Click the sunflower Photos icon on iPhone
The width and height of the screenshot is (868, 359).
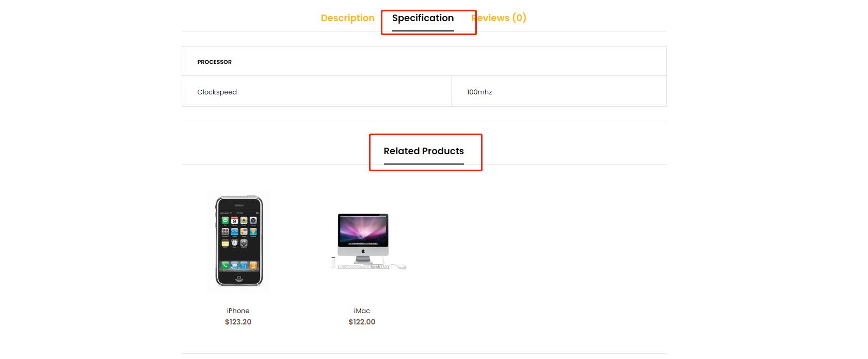(x=244, y=221)
